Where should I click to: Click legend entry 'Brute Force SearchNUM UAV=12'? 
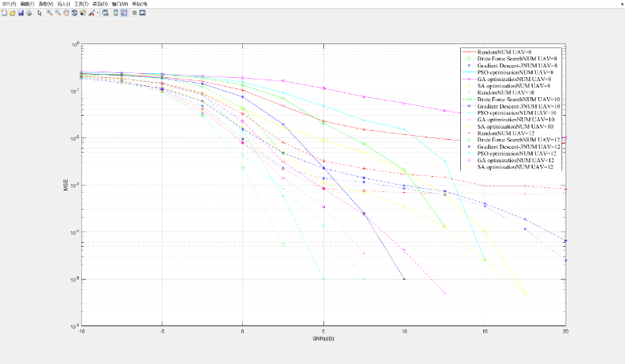coord(519,140)
